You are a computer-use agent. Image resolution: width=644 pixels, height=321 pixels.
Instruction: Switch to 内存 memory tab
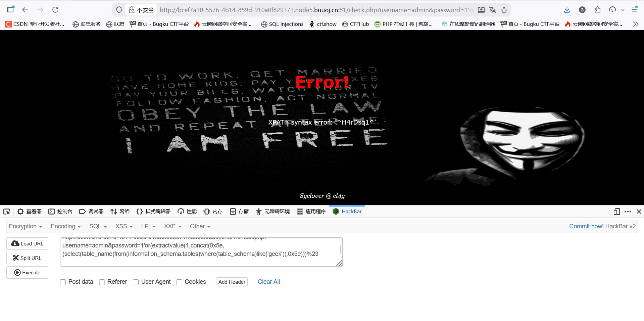[213, 212]
